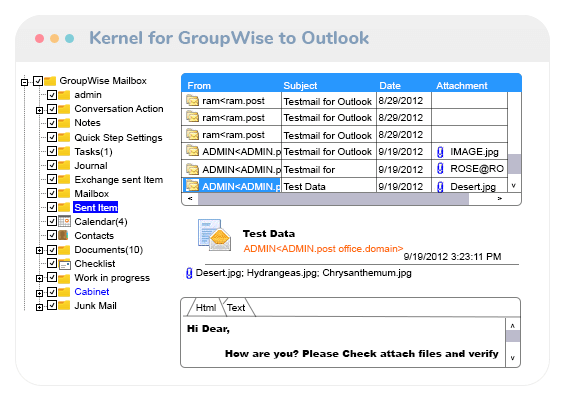
Task: Open the Mailbox folder label
Action: click(92, 194)
